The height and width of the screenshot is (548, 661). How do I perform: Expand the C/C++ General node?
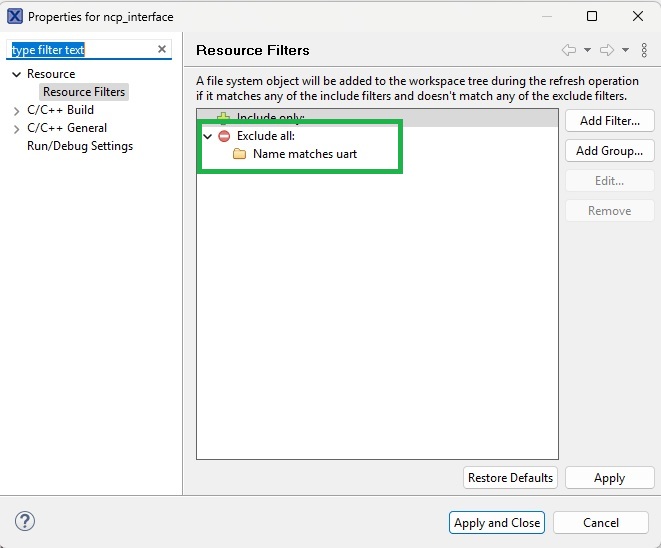click(16, 128)
